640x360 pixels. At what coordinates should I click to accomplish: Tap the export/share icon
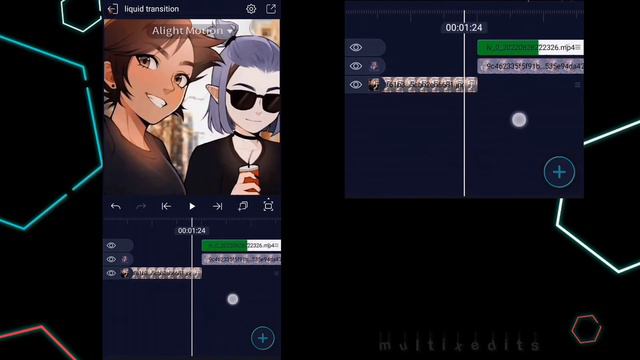tap(271, 9)
